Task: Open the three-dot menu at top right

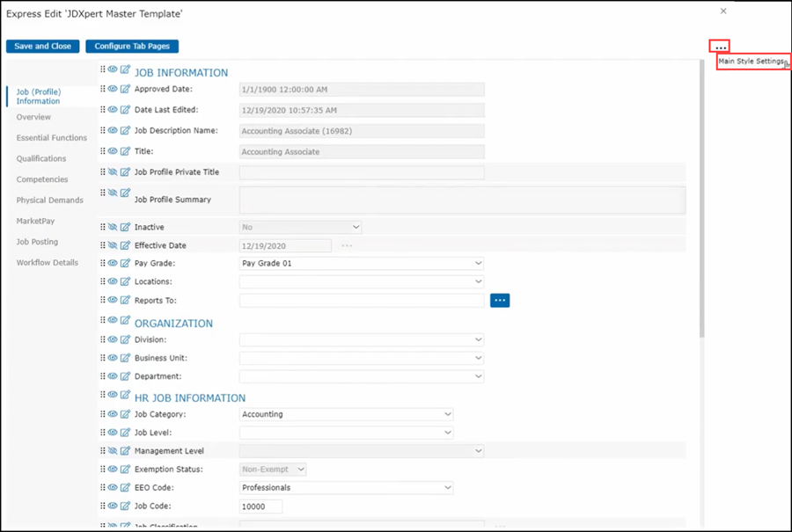Action: coord(721,47)
